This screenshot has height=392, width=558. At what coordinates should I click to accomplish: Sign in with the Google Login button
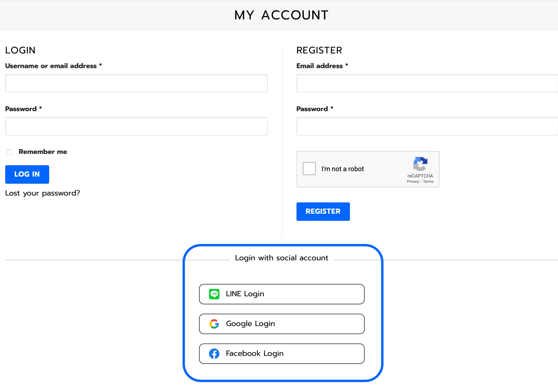[281, 324]
